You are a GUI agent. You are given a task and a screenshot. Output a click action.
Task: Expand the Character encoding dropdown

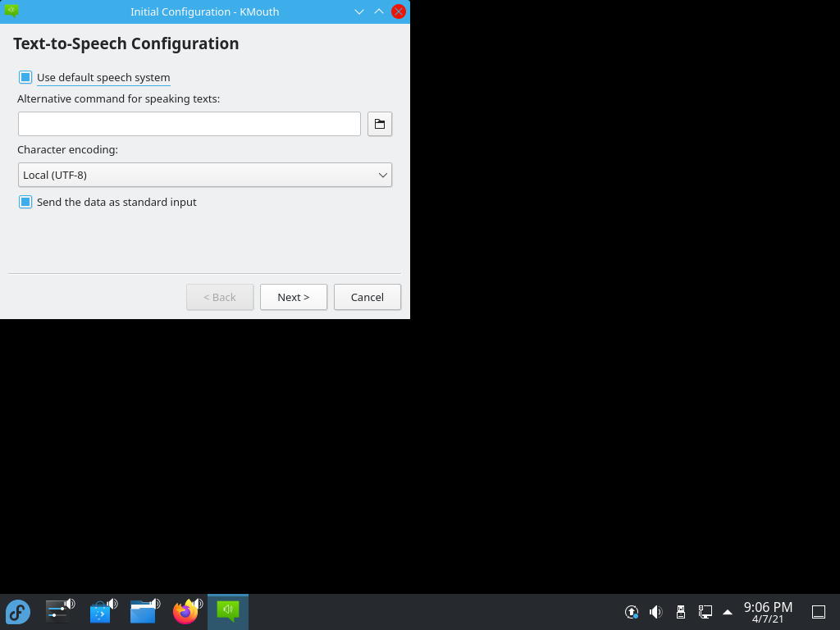(205, 176)
